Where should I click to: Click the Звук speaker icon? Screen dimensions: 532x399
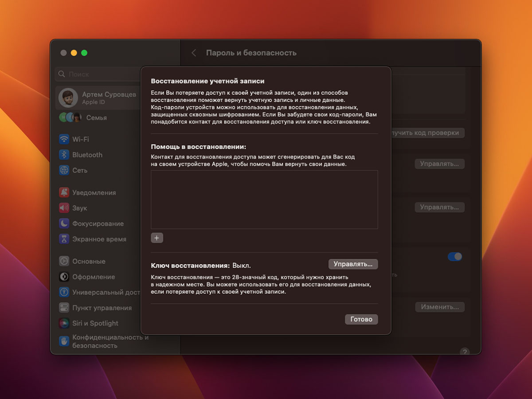click(x=64, y=208)
